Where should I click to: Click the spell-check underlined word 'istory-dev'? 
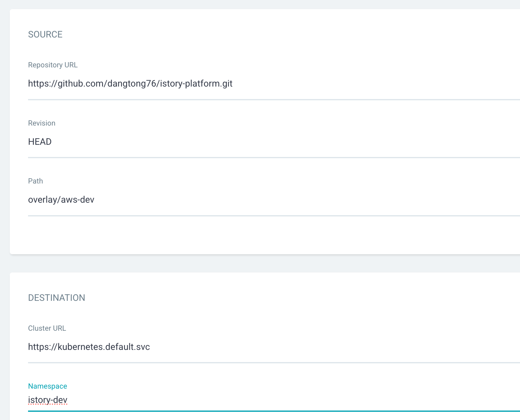(48, 400)
